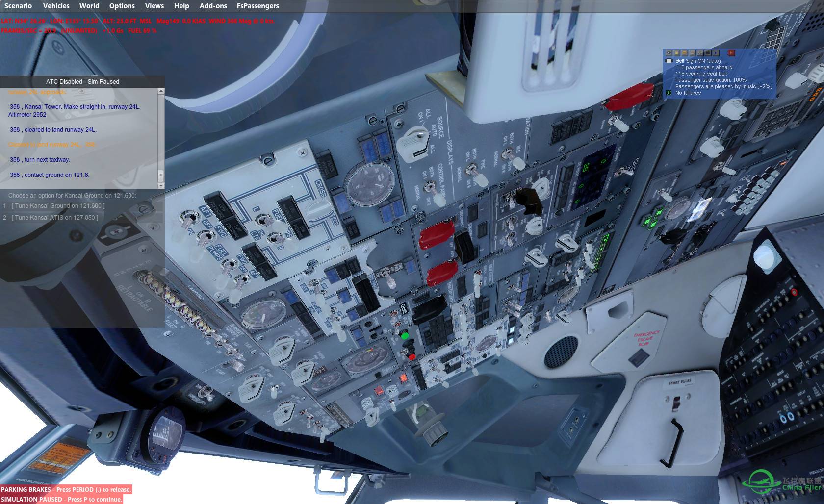Click 'Passenger satisfaction: 100%' text

711,80
